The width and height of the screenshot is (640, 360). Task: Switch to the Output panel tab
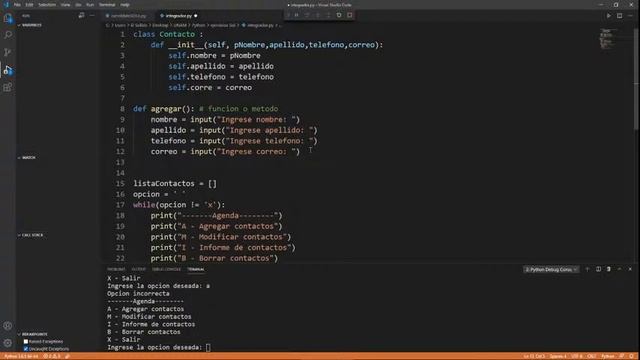click(139, 269)
